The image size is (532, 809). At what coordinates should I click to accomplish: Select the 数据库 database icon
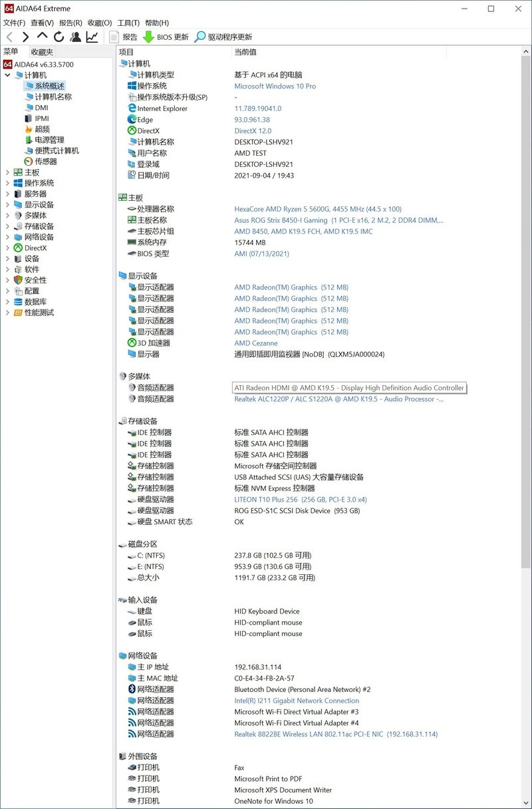tap(17, 301)
